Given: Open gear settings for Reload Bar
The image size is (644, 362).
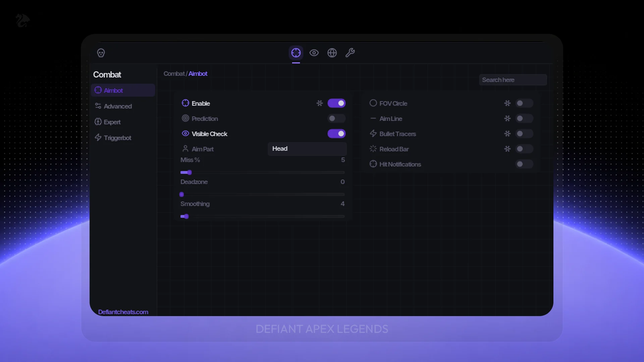Looking at the screenshot, I should coord(507,149).
